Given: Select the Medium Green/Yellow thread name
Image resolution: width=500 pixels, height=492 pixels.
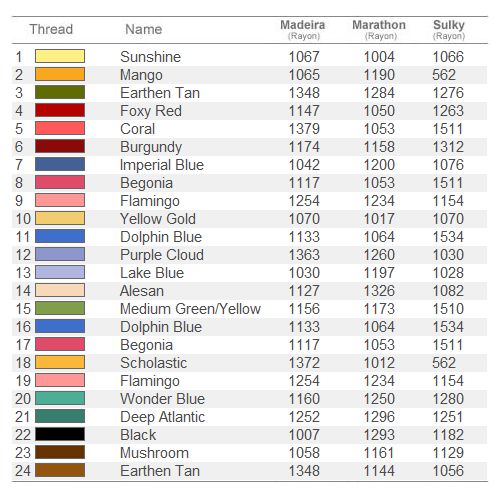Looking at the screenshot, I should pyautogui.click(x=190, y=309).
